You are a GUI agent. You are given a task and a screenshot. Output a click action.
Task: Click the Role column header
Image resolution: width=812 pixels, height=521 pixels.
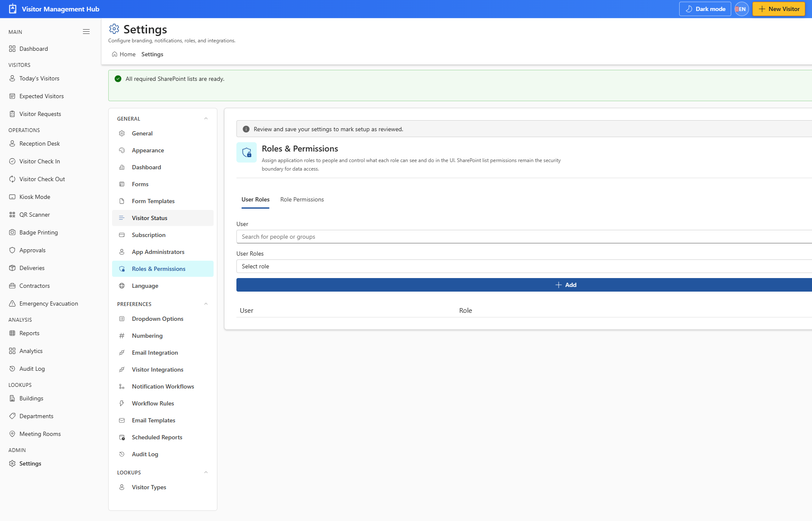point(466,310)
